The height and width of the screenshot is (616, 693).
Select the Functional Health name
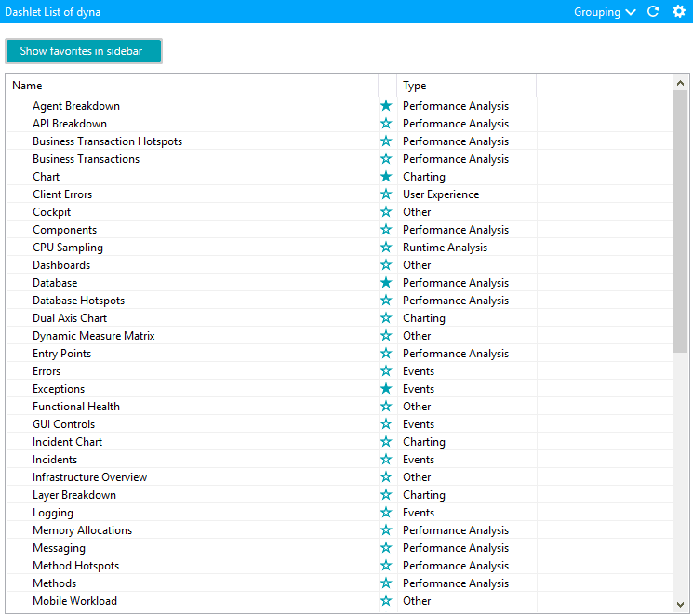click(76, 407)
